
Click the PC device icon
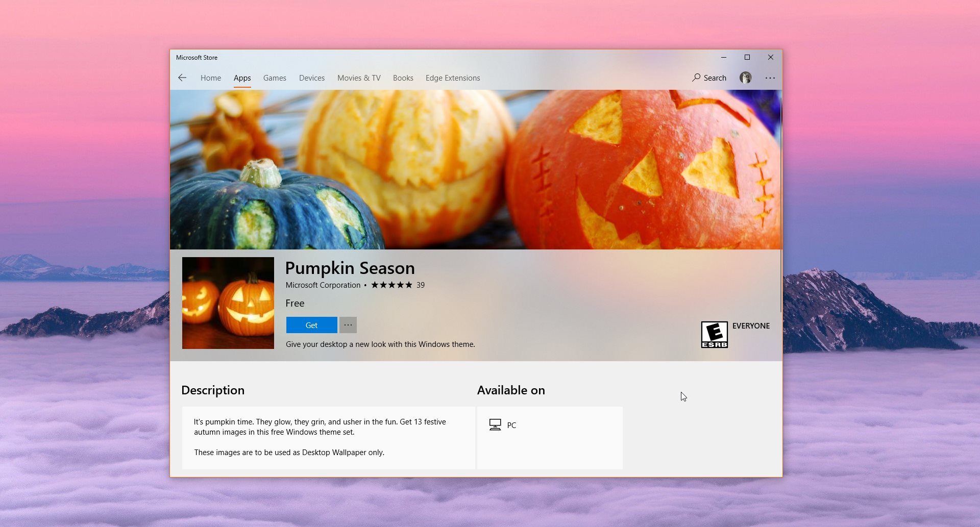point(495,425)
